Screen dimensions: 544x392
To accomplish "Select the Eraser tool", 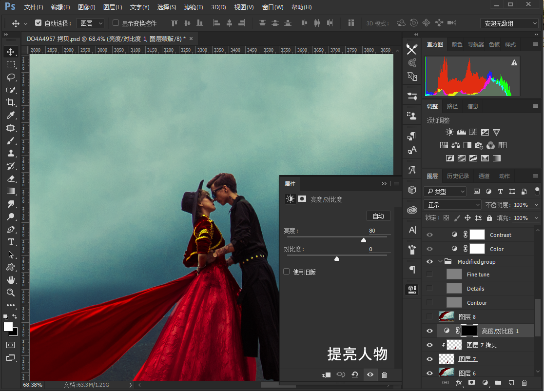I will point(11,178).
